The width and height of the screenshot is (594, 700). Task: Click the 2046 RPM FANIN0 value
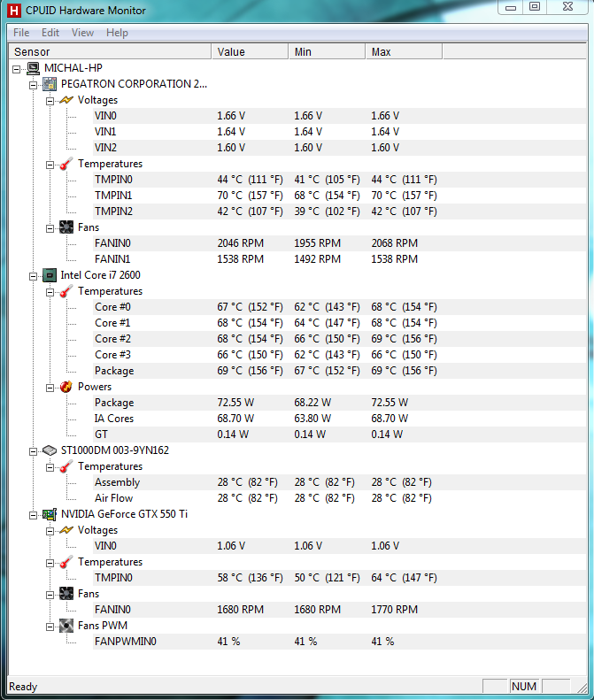[240, 243]
